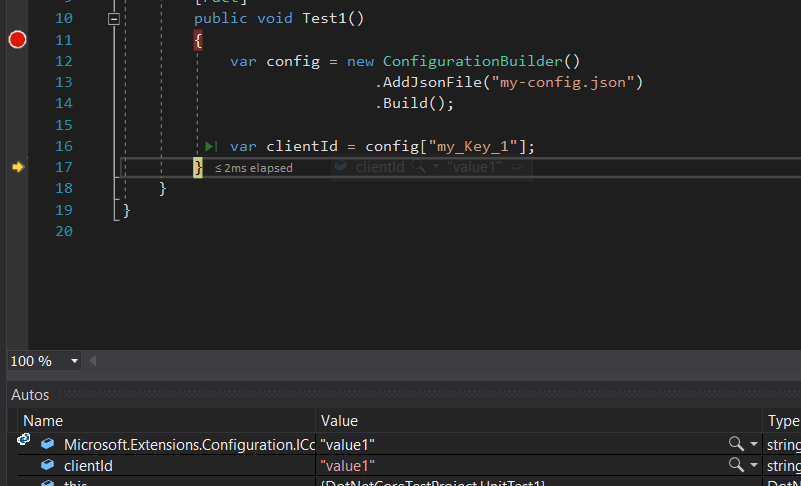
Task: Click the horizontal scrollbar left arrow
Action: click(93, 361)
